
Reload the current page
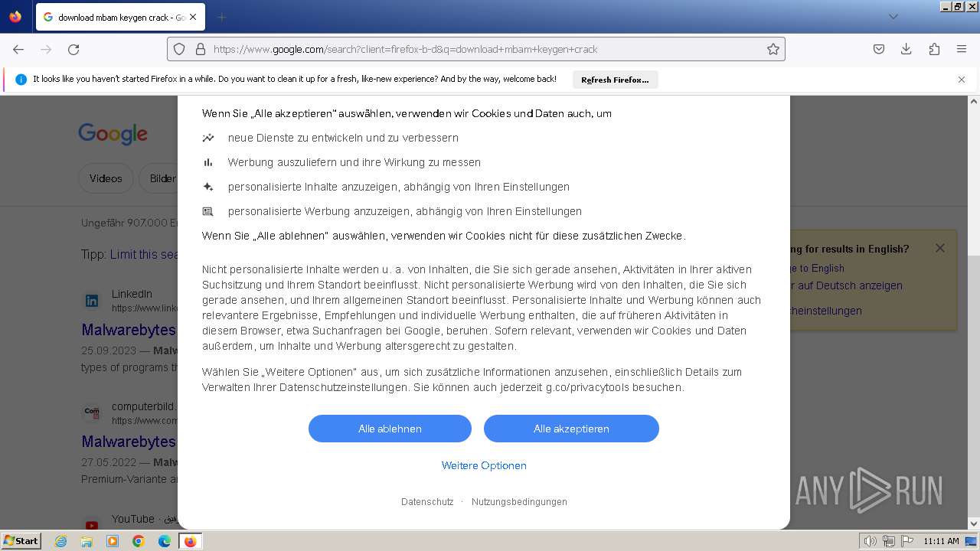pos(73,49)
